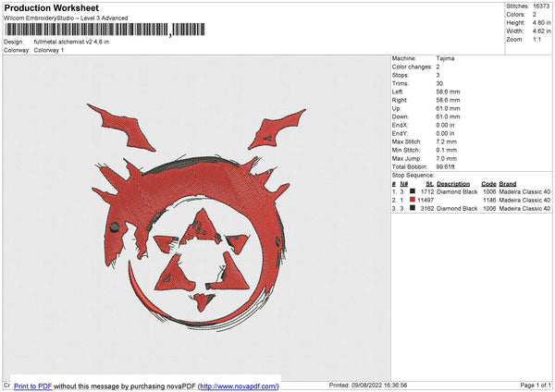
Task: Click the Print to PDF link
Action: (x=33, y=386)
